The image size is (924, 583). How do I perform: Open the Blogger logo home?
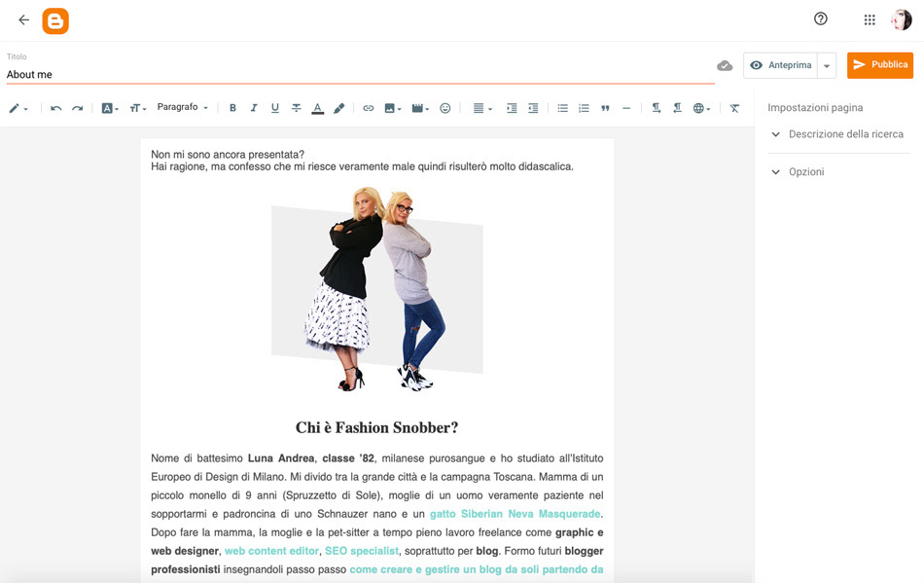[55, 21]
